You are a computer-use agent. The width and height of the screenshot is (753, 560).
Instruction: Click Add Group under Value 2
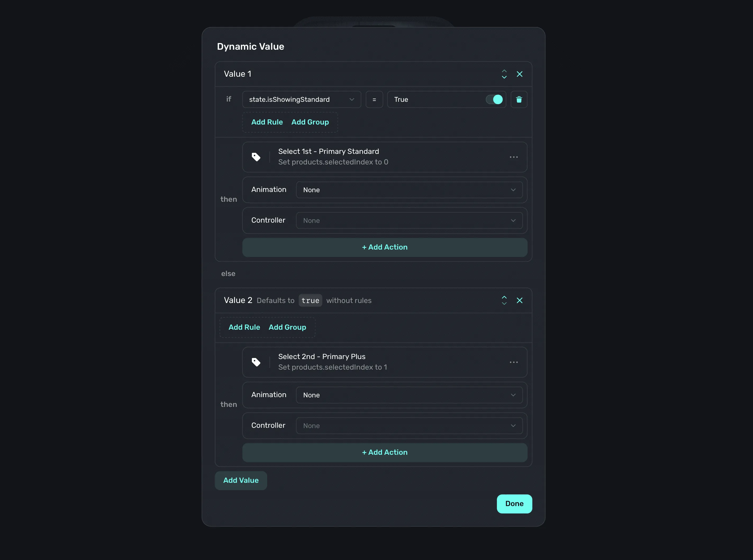tap(287, 327)
